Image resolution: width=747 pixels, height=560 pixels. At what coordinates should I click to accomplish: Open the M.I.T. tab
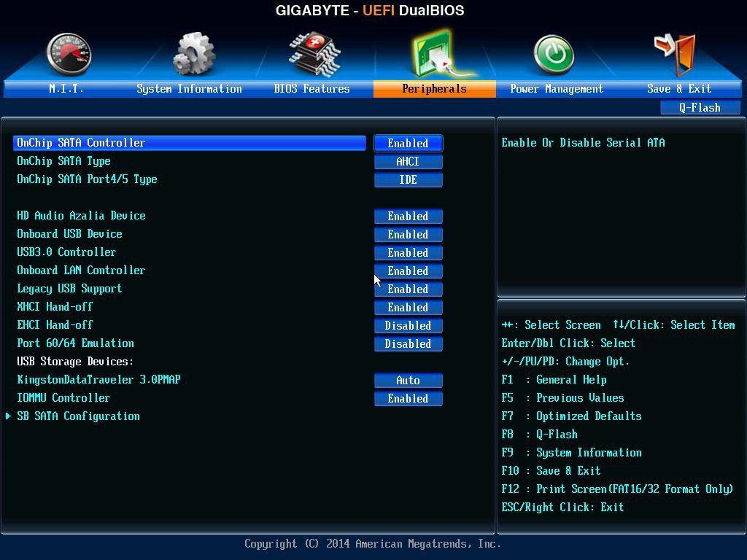point(66,88)
